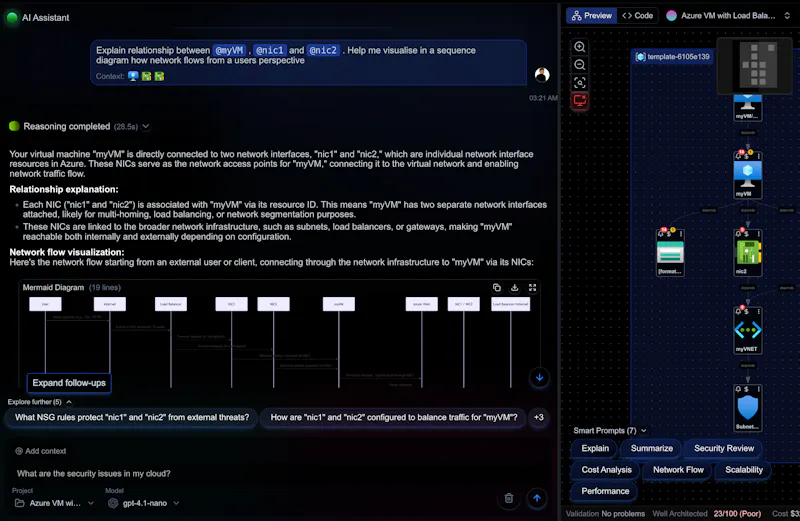
Task: Click the fit-to-view zoom icon
Action: (x=580, y=83)
